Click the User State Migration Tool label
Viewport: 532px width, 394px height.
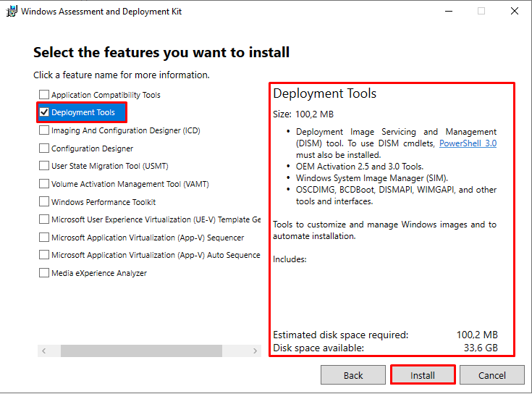click(x=110, y=166)
